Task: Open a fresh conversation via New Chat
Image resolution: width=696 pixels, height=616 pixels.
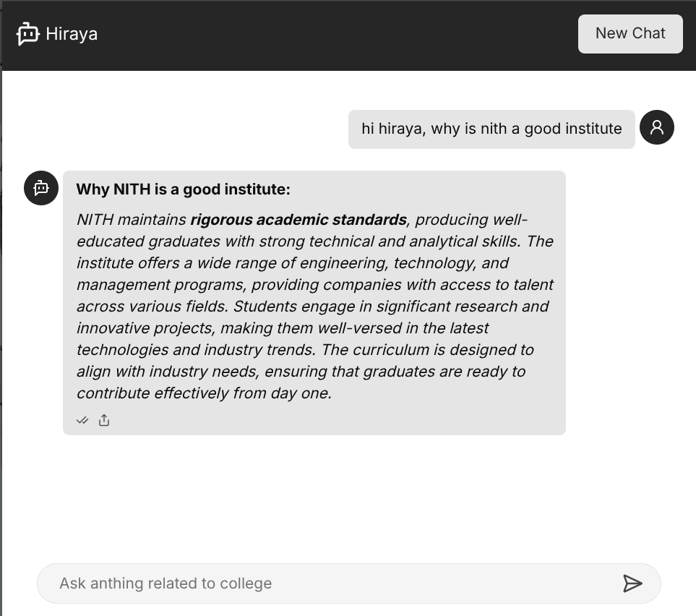Action: click(630, 33)
